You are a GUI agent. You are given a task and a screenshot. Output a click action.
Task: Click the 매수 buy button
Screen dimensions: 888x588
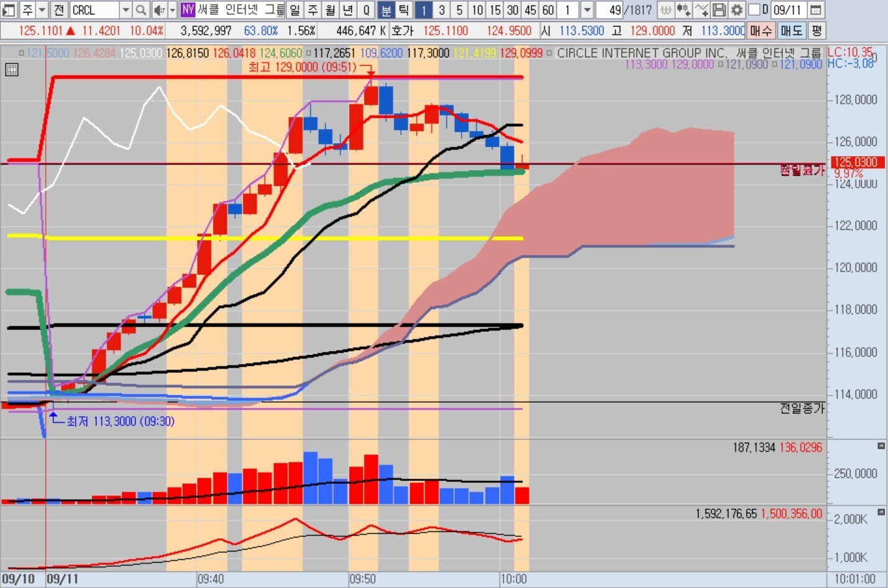pyautogui.click(x=761, y=30)
